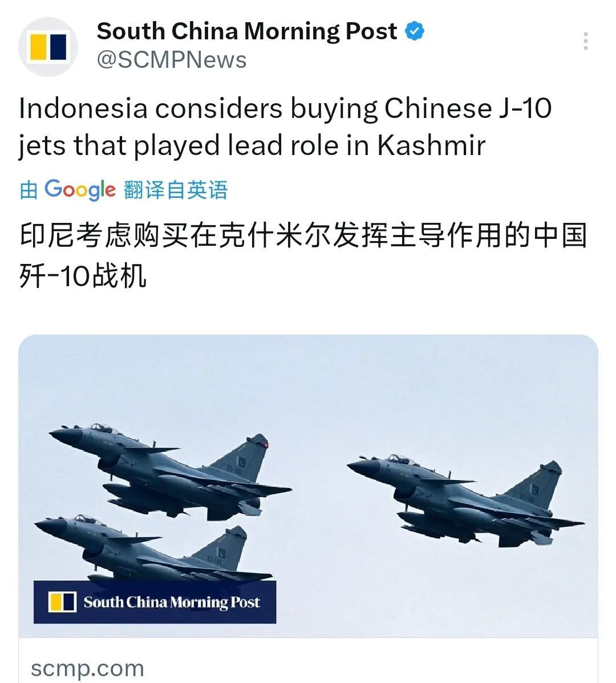Image resolution: width=616 pixels, height=683 pixels.
Task: Click the blue verified badge
Action: click(414, 31)
